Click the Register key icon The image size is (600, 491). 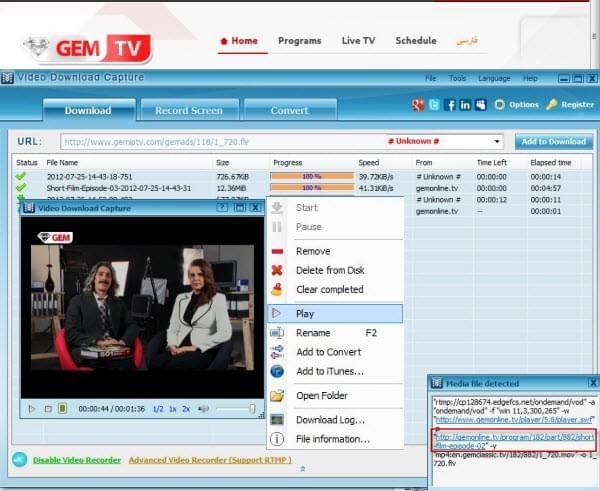click(551, 104)
